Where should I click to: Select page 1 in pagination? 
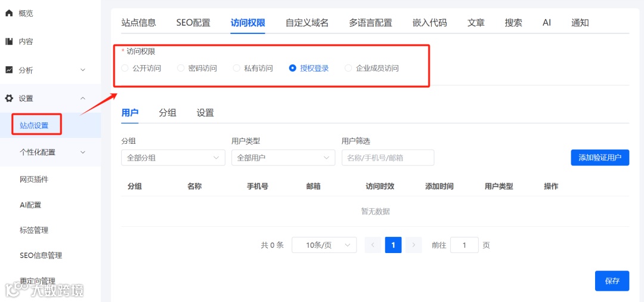[393, 245]
